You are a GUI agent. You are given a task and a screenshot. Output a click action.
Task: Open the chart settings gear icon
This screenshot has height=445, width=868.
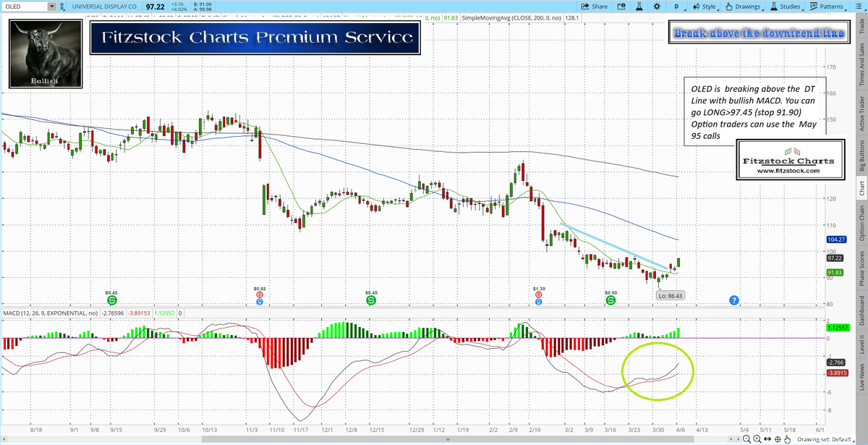(656, 7)
